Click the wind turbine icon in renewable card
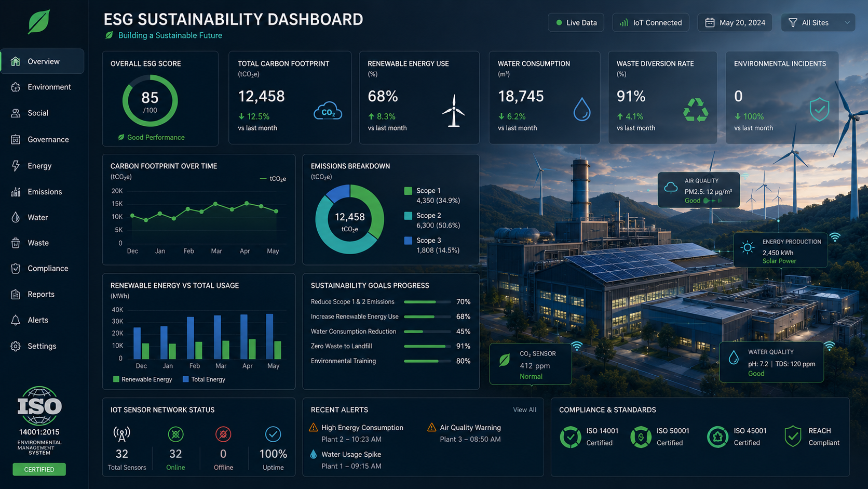This screenshot has width=868, height=489. (454, 111)
